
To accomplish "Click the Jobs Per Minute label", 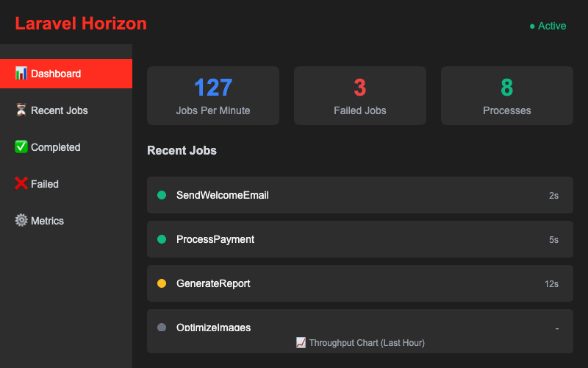I will coord(213,110).
